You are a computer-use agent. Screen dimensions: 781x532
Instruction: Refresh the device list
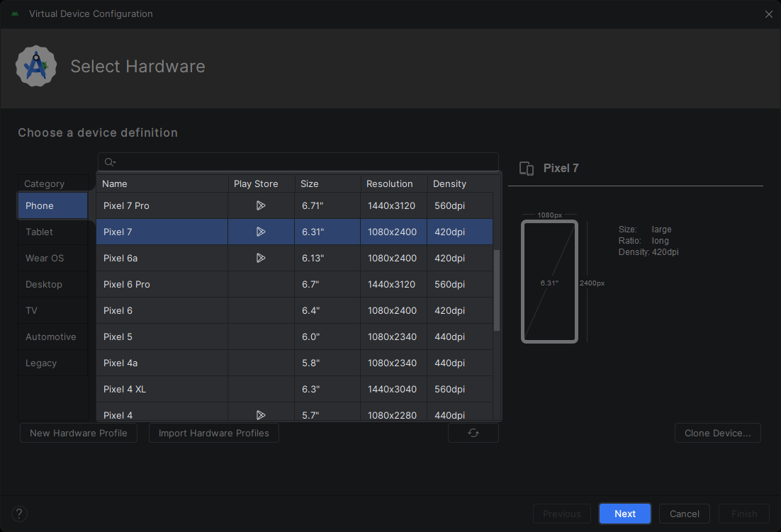(473, 433)
